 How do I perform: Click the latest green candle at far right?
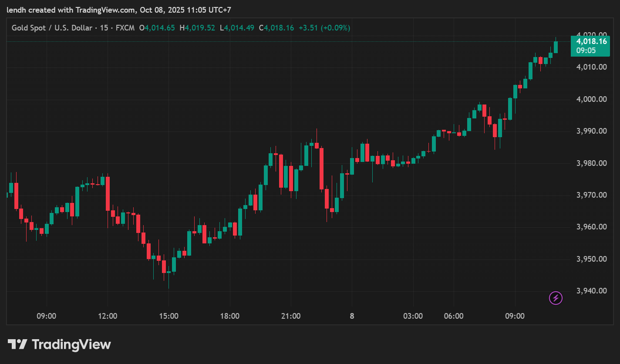pos(556,47)
